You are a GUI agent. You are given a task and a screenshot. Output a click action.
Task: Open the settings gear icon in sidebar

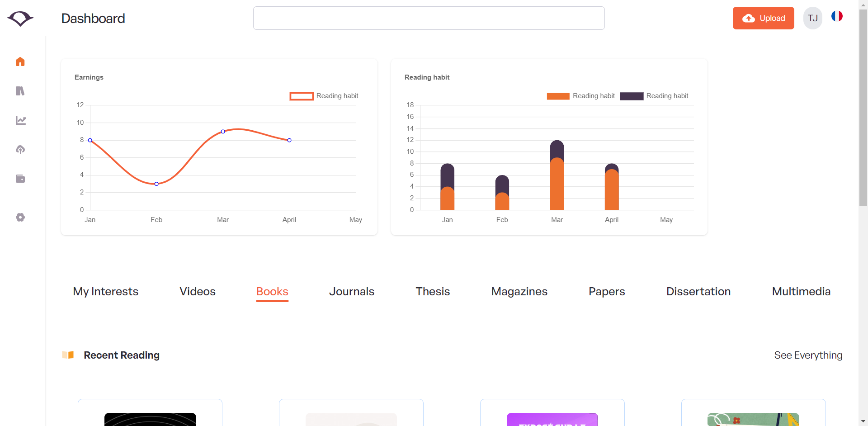20,218
